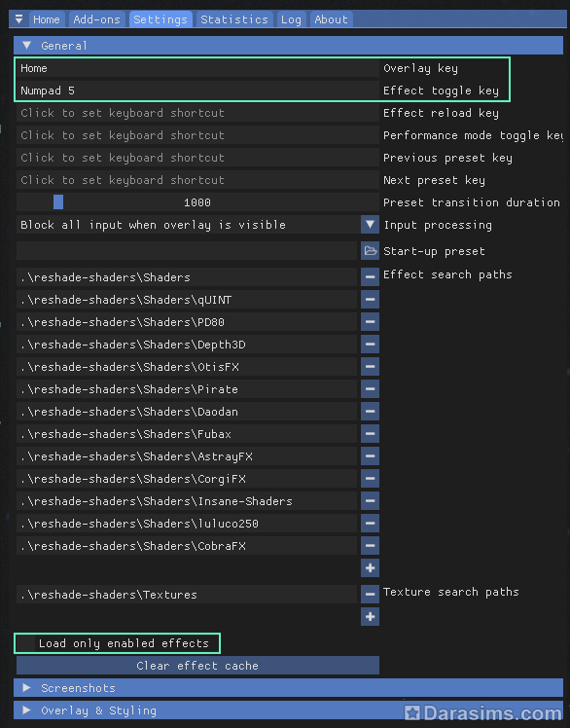Edit the Shaders\CobraFX path text field

(x=187, y=546)
